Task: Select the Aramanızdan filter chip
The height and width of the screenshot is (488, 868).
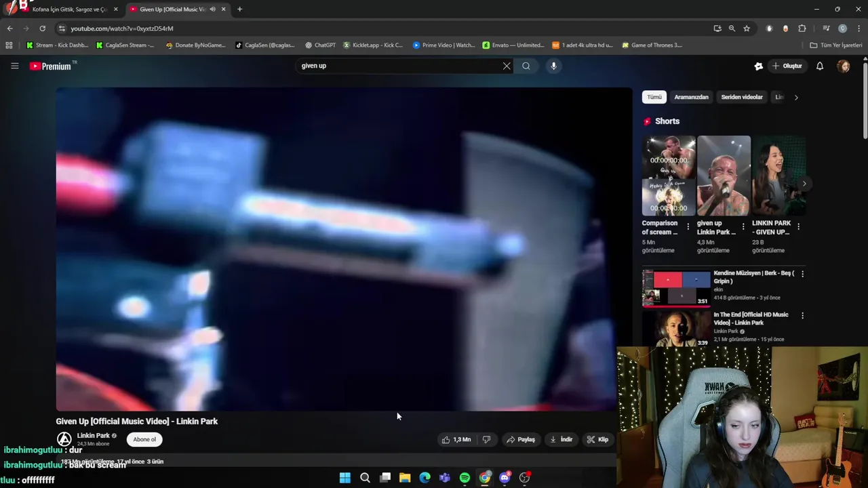Action: pos(691,97)
